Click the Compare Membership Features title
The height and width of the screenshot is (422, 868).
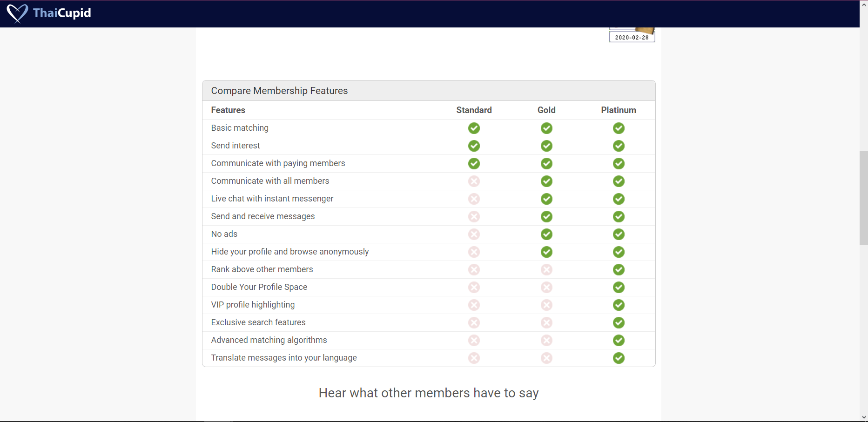pyautogui.click(x=279, y=91)
